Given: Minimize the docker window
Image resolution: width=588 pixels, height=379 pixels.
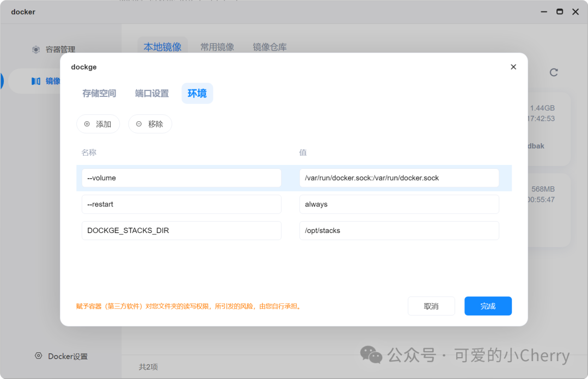Looking at the screenshot, I should pos(544,11).
